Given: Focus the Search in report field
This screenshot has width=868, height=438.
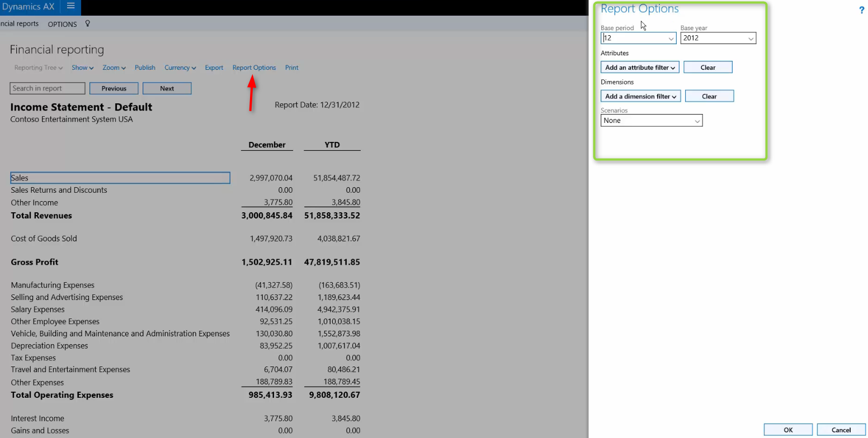Looking at the screenshot, I should [48, 88].
